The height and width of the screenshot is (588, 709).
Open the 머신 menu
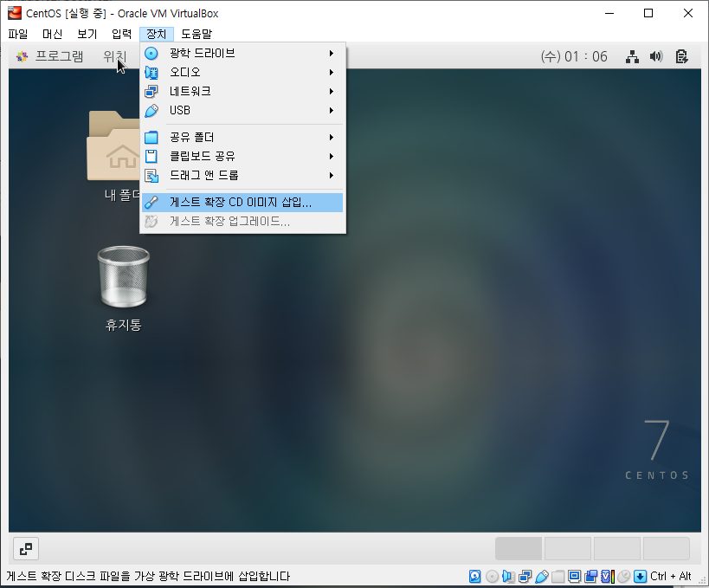53,34
